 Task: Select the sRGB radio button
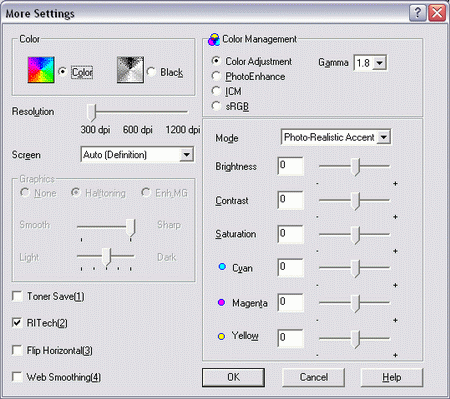pos(216,106)
